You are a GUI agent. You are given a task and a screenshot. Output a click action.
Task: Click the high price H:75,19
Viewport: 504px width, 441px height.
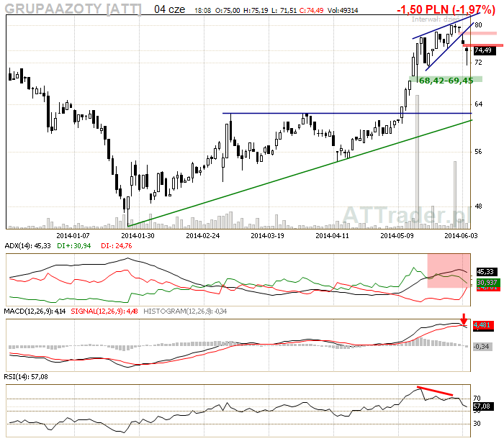[256, 11]
